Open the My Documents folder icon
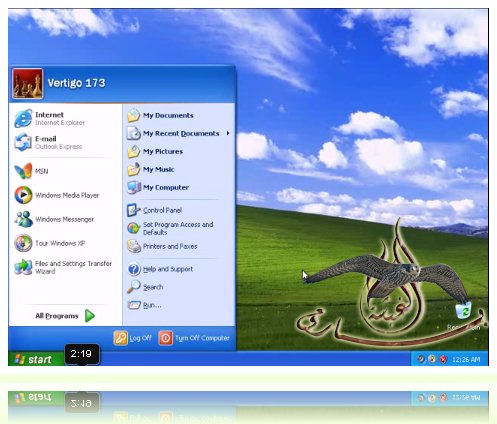Screen dimensions: 497x424 [x=134, y=115]
